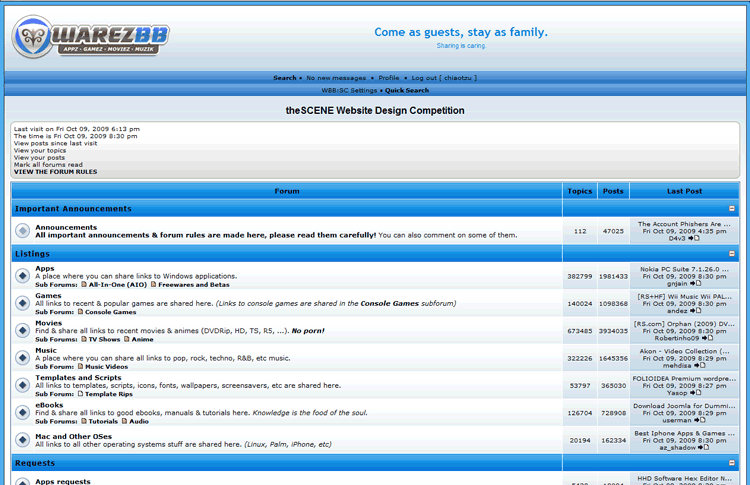Click the Templates and Scripts status icon
The image size is (750, 485).
22,385
